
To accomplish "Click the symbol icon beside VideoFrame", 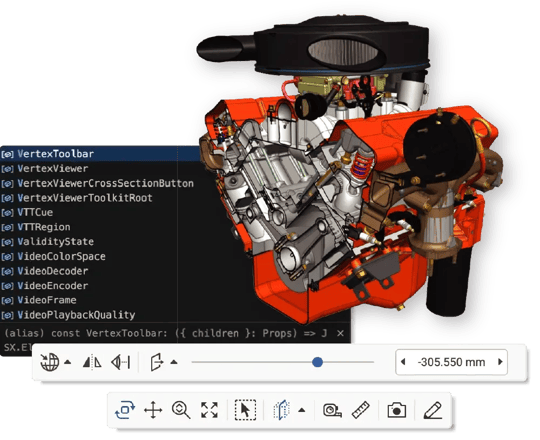I will click(7, 300).
